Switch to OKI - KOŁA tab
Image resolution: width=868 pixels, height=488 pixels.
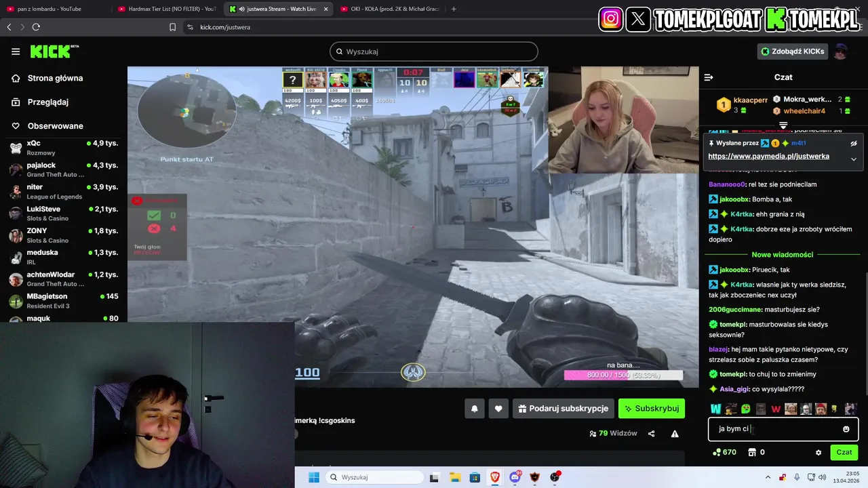pyautogui.click(x=390, y=9)
